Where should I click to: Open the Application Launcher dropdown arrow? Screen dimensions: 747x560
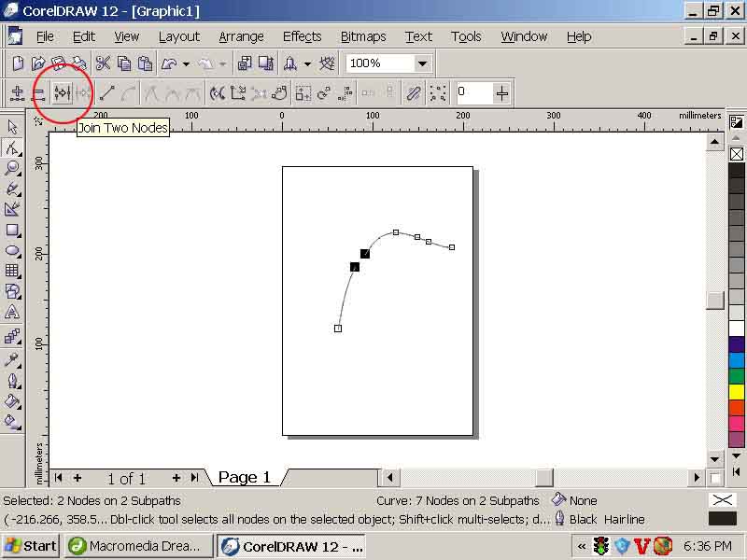pos(308,63)
